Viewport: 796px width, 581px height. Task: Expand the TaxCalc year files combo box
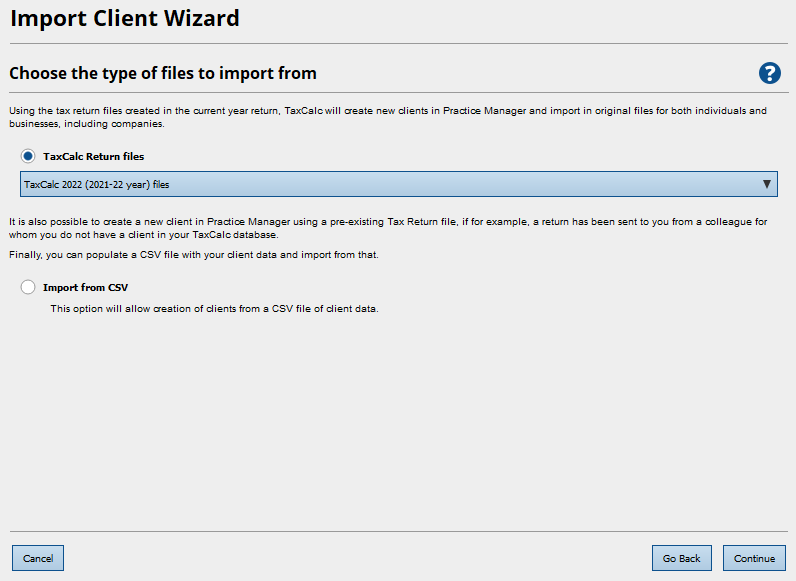[x=398, y=184]
